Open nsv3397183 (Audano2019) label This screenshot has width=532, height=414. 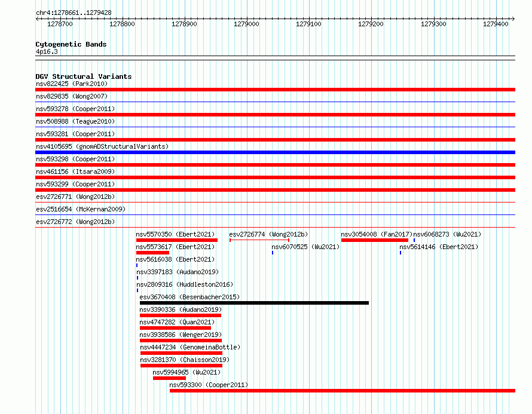(178, 272)
